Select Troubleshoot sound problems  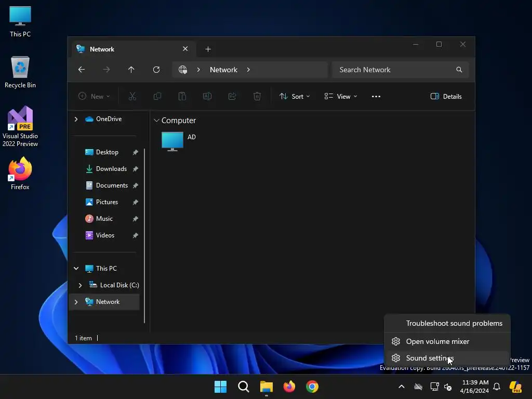point(447,323)
